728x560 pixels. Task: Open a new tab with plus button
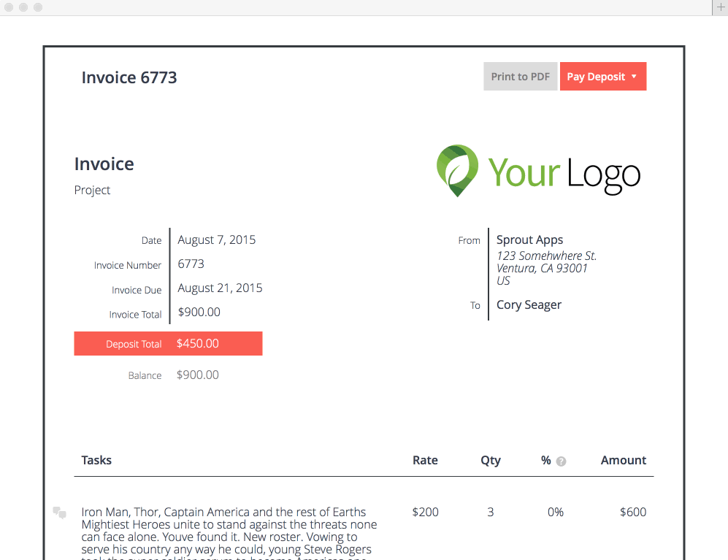720,7
